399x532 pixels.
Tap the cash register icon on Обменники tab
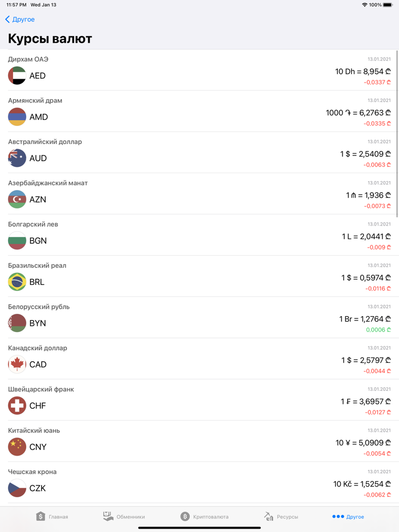108,517
